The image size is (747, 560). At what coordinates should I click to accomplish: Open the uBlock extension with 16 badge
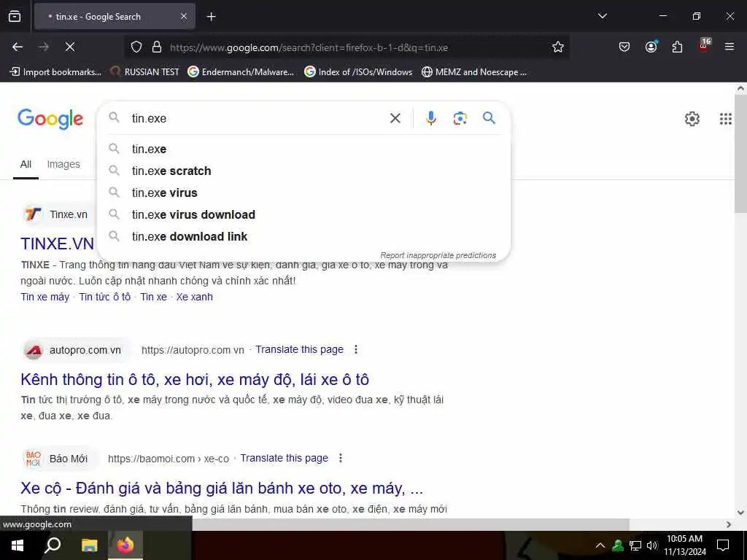[704, 45]
